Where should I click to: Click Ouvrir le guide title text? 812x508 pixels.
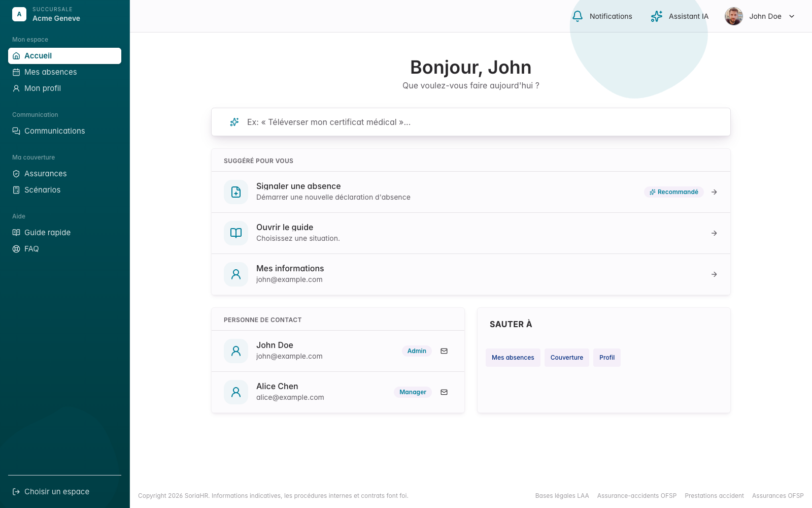(x=285, y=227)
